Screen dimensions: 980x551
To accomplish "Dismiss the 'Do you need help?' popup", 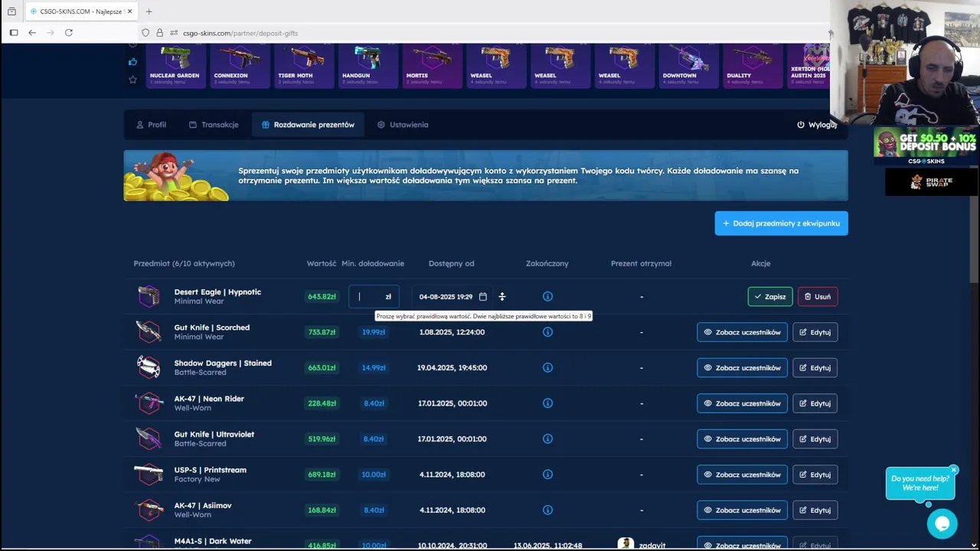I will pyautogui.click(x=954, y=470).
